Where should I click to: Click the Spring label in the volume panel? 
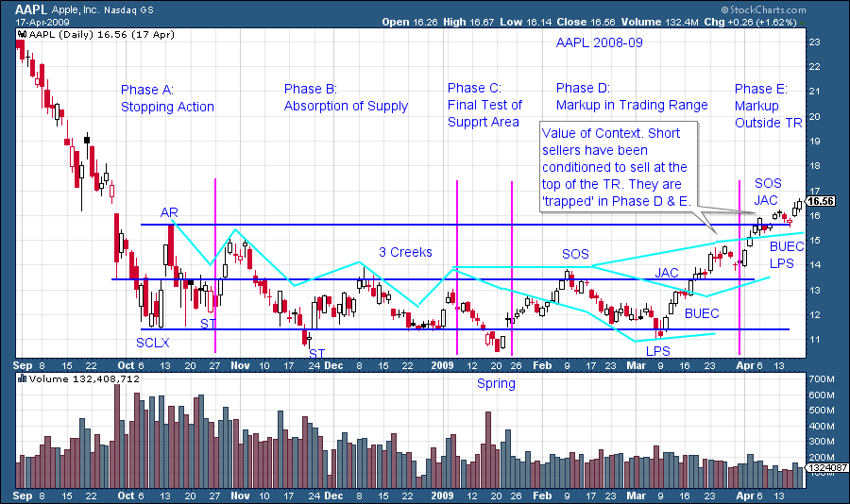tap(496, 384)
